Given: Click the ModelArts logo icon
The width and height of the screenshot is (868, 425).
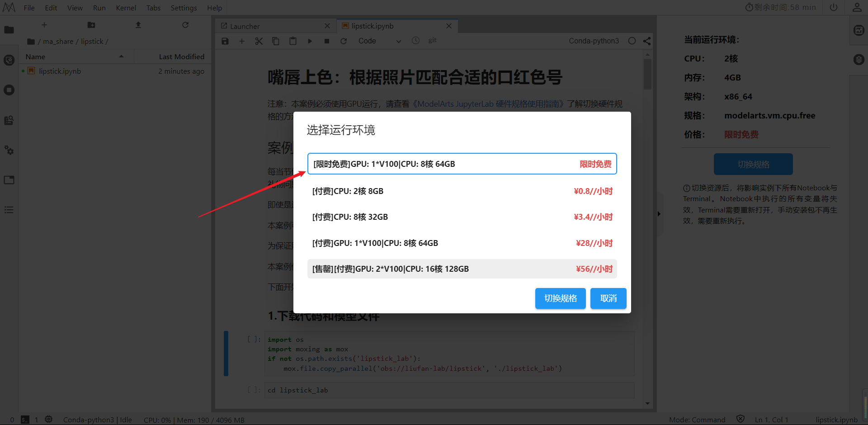Looking at the screenshot, I should [x=9, y=8].
